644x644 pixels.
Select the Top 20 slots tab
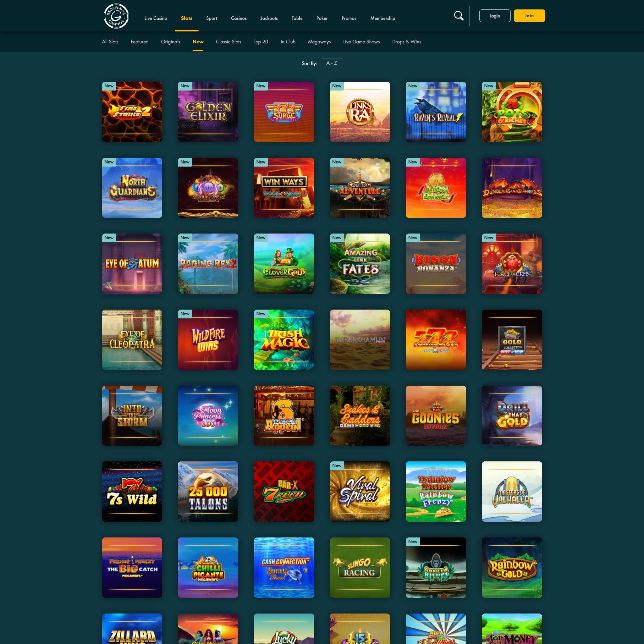point(261,42)
